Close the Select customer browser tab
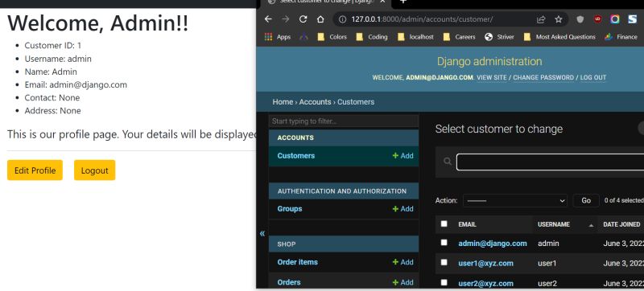The image size is (644, 291). (x=382, y=2)
